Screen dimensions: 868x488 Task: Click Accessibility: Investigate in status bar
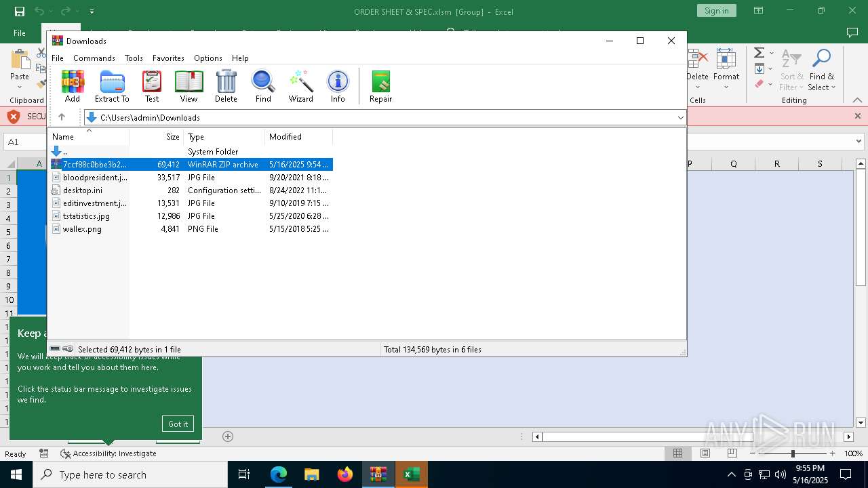click(x=108, y=453)
